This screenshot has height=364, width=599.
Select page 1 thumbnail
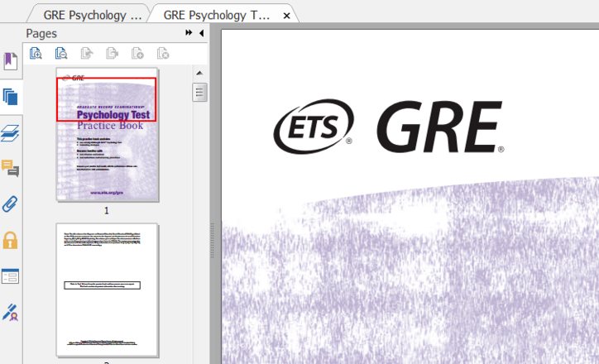pyautogui.click(x=108, y=135)
